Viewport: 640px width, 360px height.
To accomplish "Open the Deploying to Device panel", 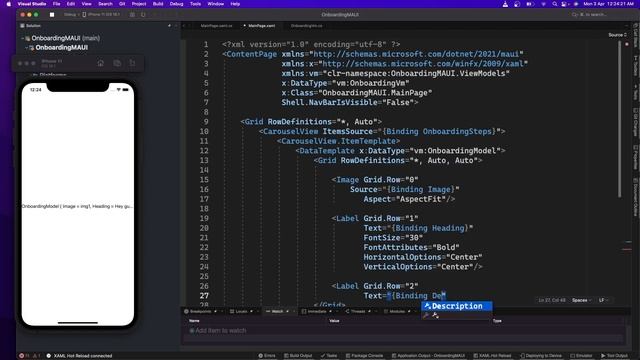I will pyautogui.click(x=541, y=356).
